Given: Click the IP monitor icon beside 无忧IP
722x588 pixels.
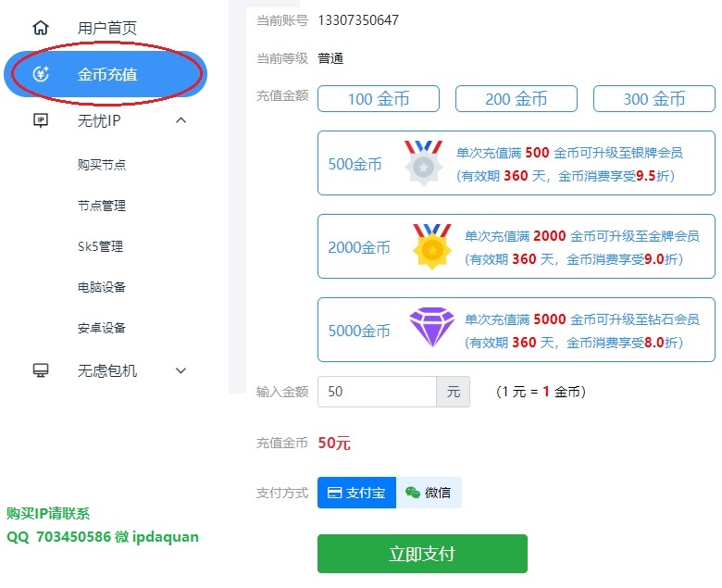Looking at the screenshot, I should (x=41, y=120).
